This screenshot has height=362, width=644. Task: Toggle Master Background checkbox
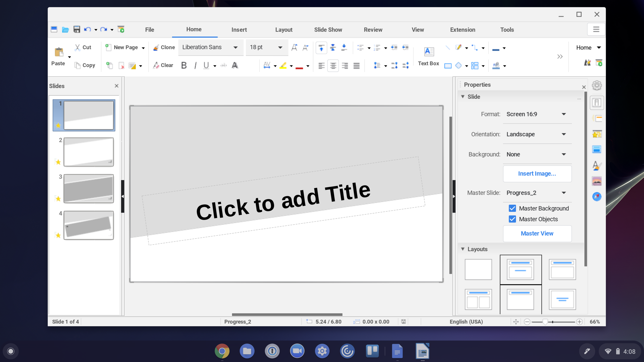(x=512, y=208)
